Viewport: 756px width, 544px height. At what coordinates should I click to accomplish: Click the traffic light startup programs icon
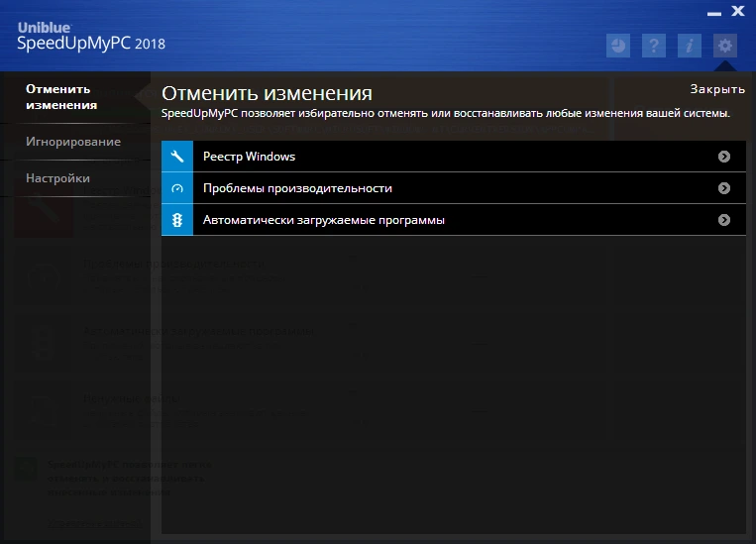pyautogui.click(x=177, y=220)
